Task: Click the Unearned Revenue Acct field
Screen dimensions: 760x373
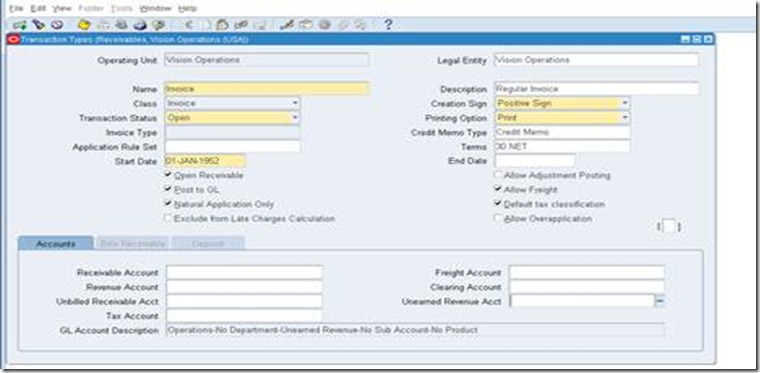Action: (582, 301)
